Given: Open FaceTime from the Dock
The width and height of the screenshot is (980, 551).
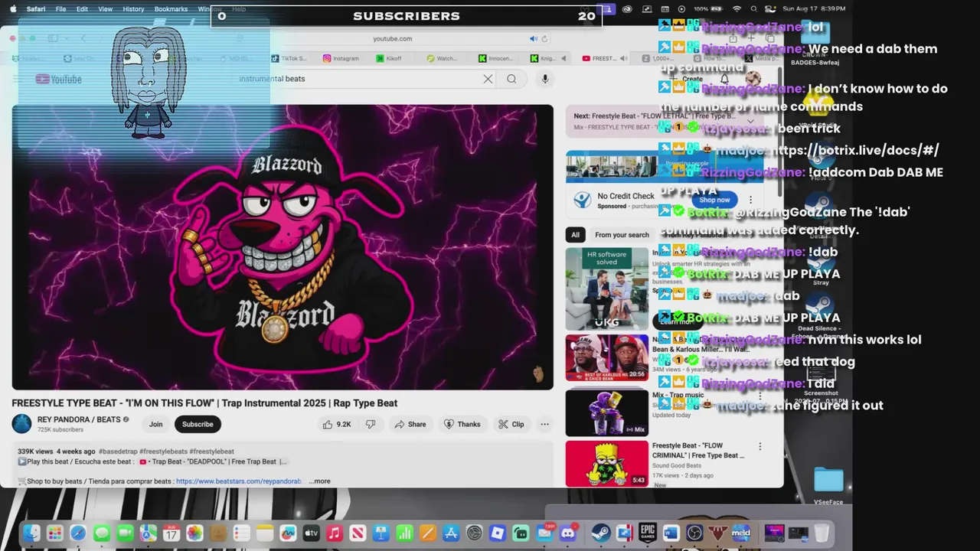Looking at the screenshot, I should [125, 533].
